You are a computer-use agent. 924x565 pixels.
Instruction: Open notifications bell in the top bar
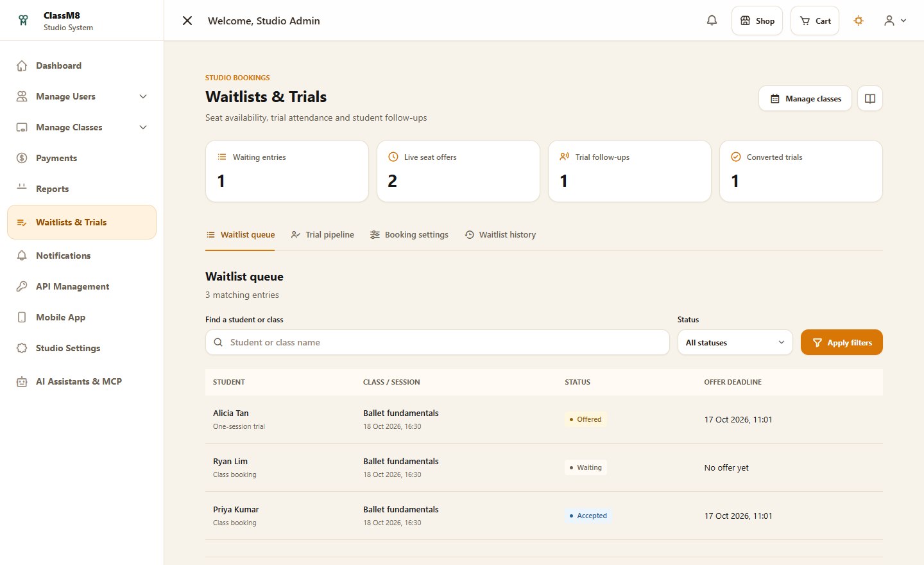pos(712,21)
